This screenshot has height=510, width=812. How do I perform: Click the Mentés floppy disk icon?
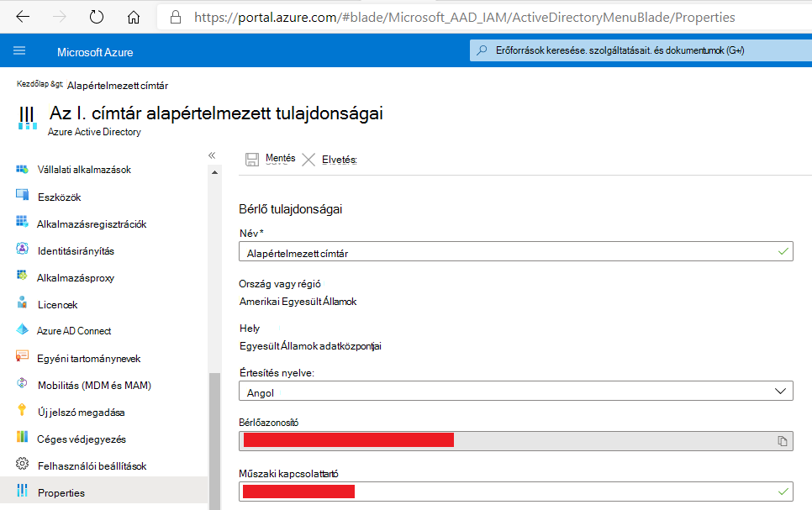pos(252,160)
